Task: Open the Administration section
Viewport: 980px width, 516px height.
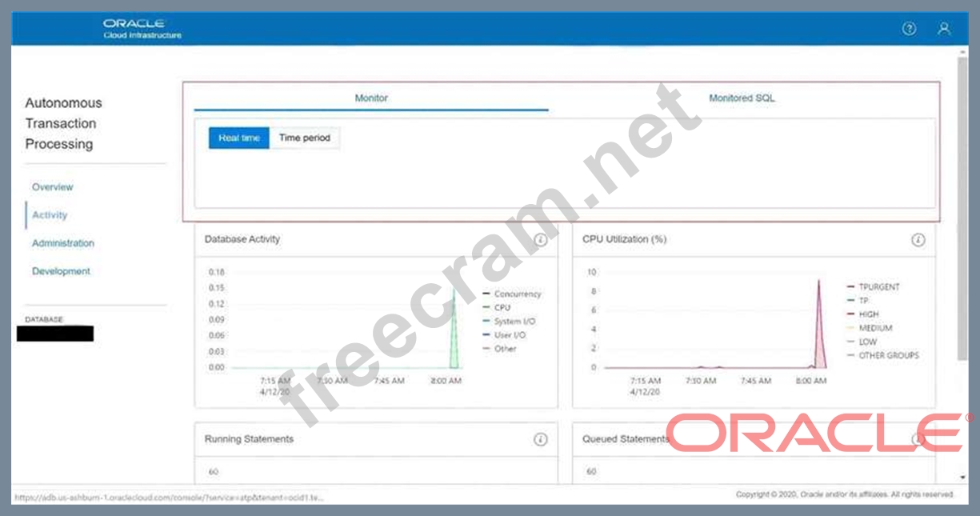Action: click(x=63, y=243)
